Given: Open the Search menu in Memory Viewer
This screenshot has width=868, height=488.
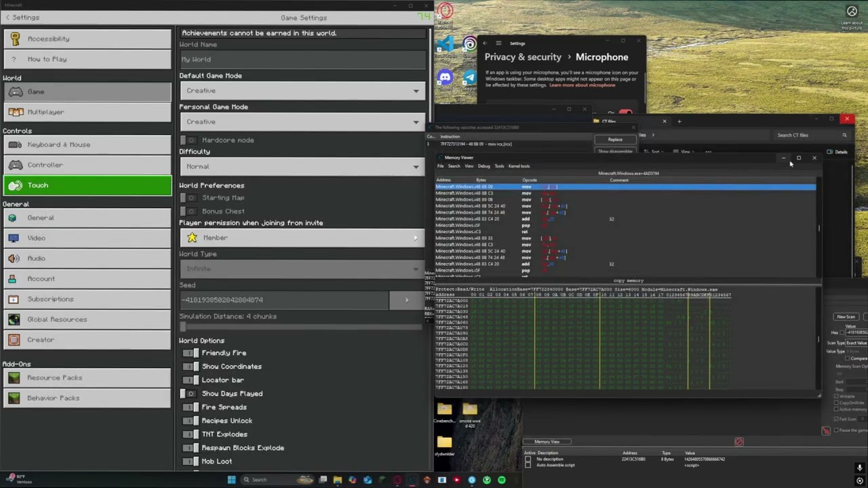Looking at the screenshot, I should (454, 166).
